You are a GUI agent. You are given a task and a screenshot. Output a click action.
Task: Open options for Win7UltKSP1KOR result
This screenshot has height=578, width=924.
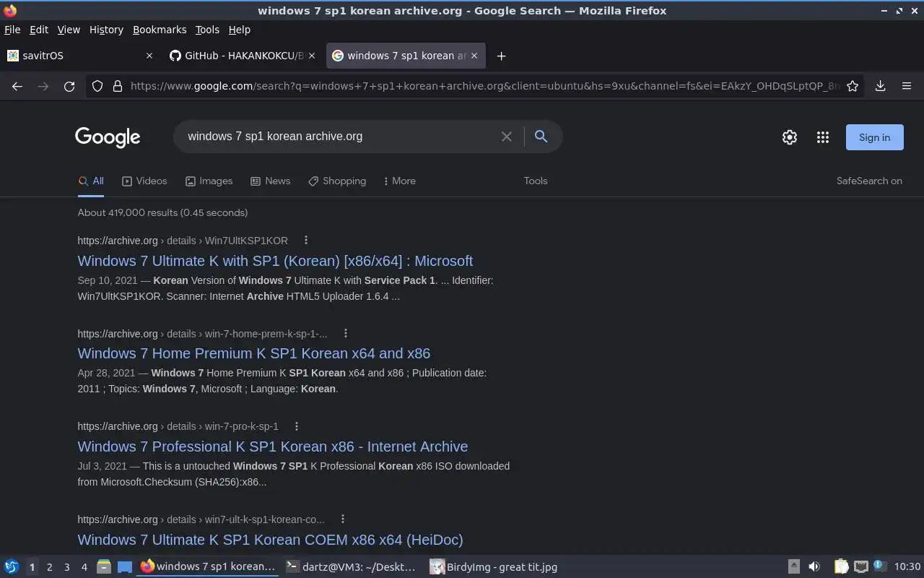[305, 240]
